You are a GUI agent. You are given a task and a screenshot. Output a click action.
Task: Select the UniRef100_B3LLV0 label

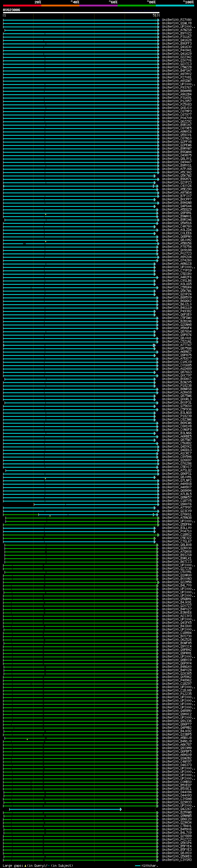tap(176, 528)
